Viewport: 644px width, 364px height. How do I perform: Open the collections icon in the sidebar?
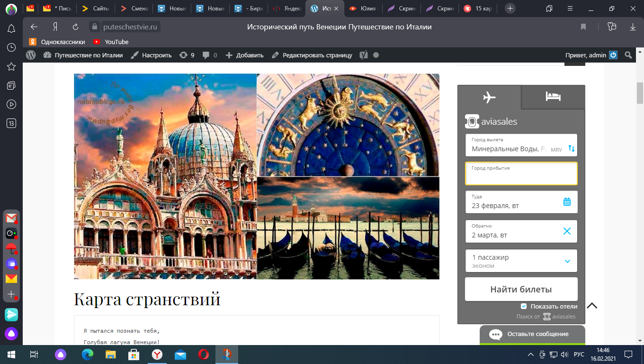(11, 86)
